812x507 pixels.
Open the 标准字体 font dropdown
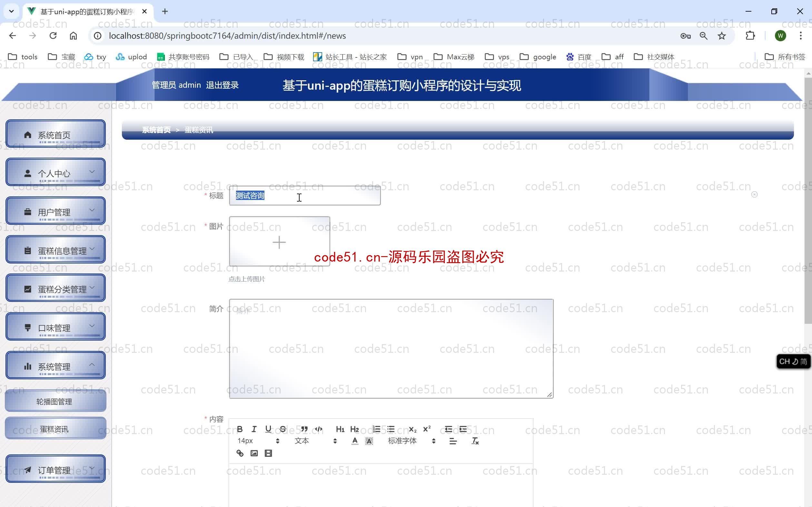tap(412, 441)
